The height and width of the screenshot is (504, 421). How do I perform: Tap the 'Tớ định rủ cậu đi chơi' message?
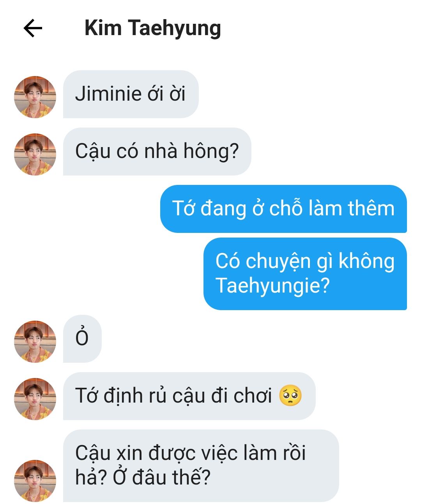pos(189,396)
